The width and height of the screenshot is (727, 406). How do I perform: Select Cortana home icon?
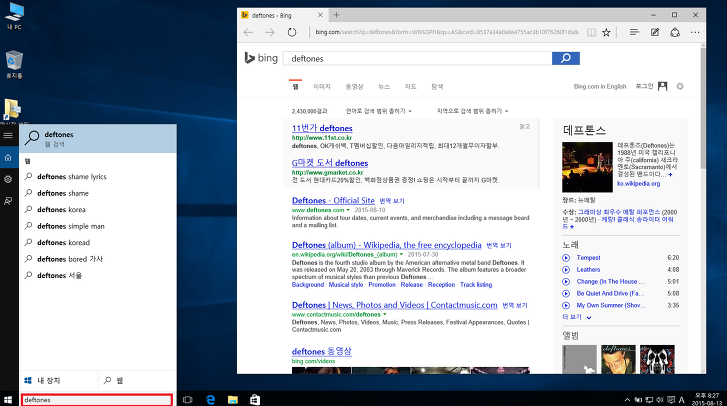8,158
